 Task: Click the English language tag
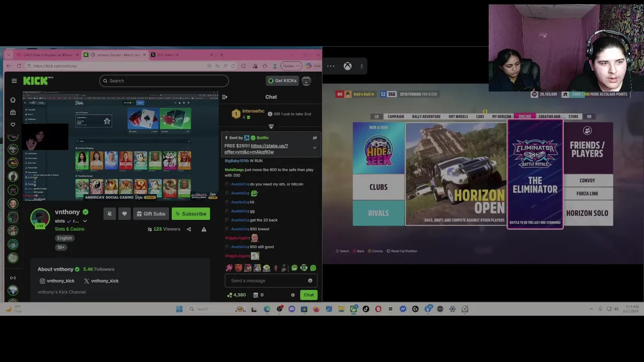(64, 238)
